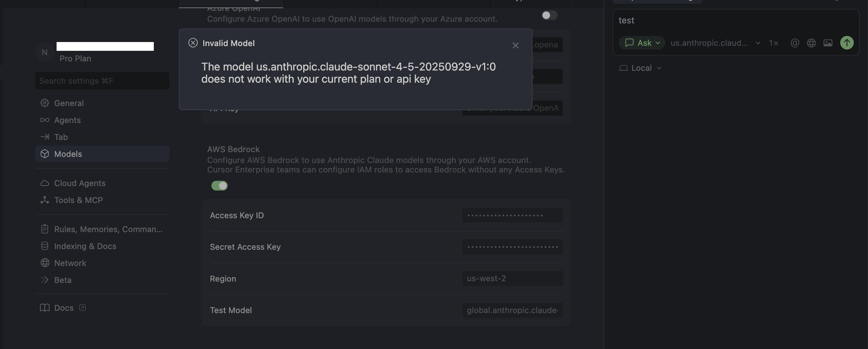
Task: Click the Search settings field
Action: click(102, 81)
